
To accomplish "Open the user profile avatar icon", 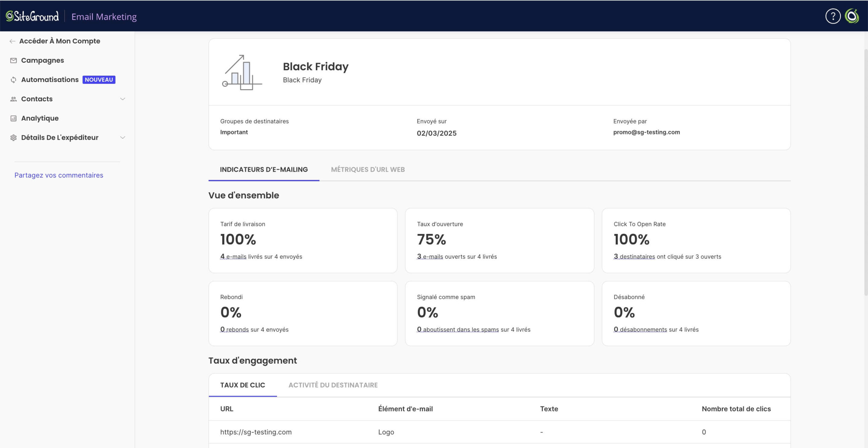I will [x=852, y=16].
